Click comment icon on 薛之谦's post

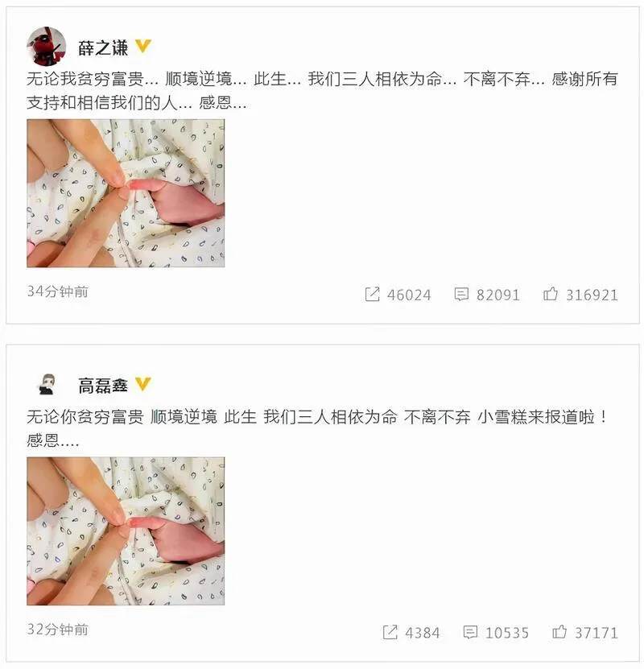tap(461, 295)
